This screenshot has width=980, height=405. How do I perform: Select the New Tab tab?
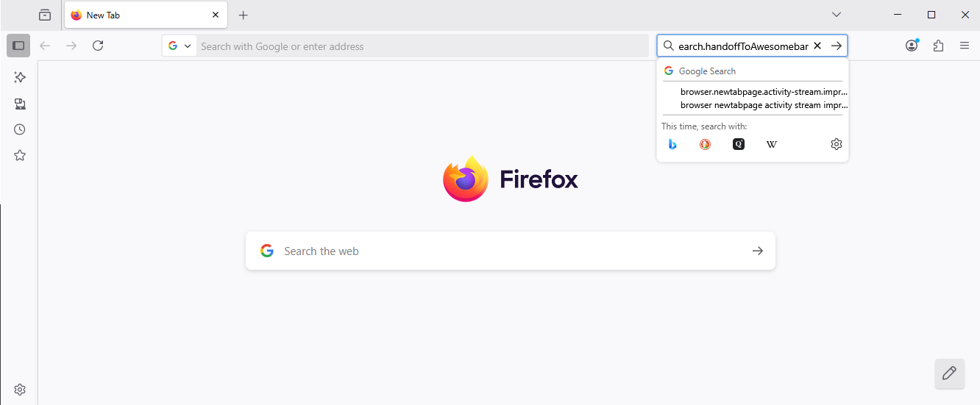click(x=140, y=15)
